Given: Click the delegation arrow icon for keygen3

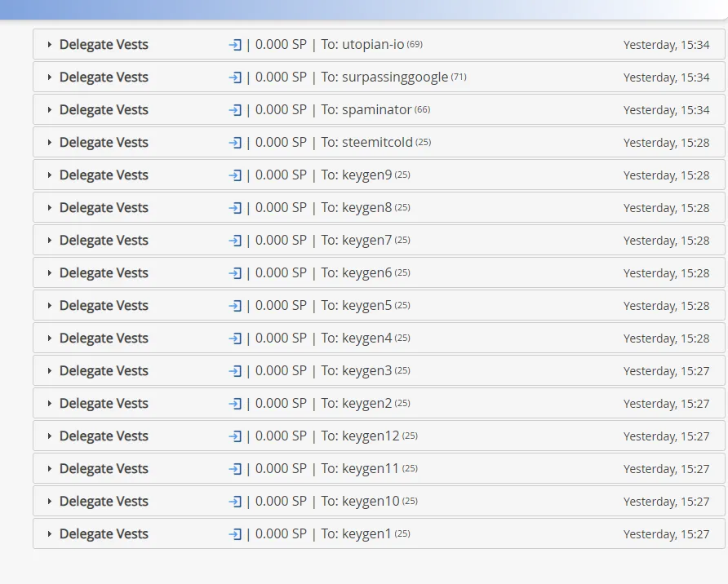Looking at the screenshot, I should 235,371.
